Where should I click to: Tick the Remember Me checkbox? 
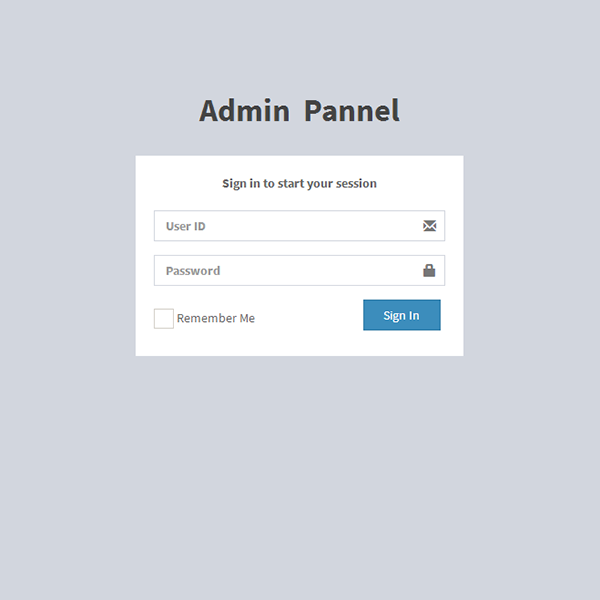click(x=164, y=318)
